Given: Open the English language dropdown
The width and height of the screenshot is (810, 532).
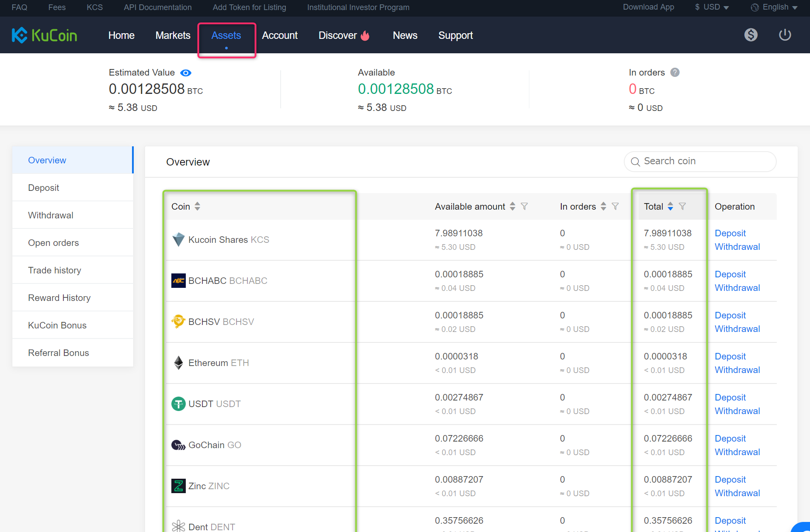Looking at the screenshot, I should [775, 7].
